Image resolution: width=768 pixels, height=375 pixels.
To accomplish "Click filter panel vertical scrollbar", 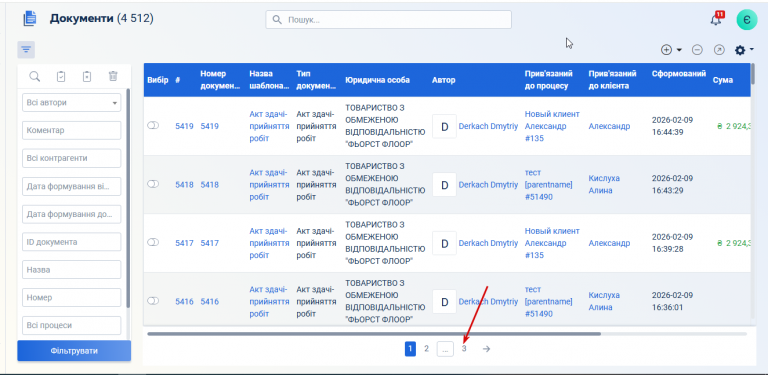I will [128, 198].
